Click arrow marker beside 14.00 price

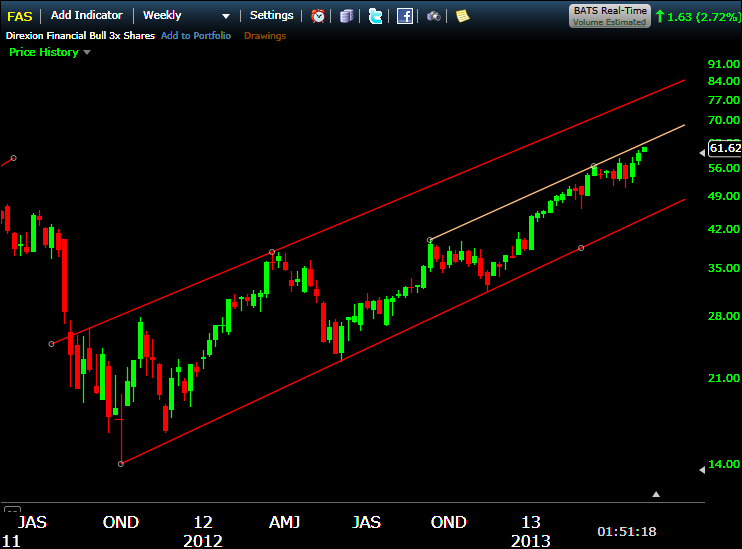click(x=702, y=469)
